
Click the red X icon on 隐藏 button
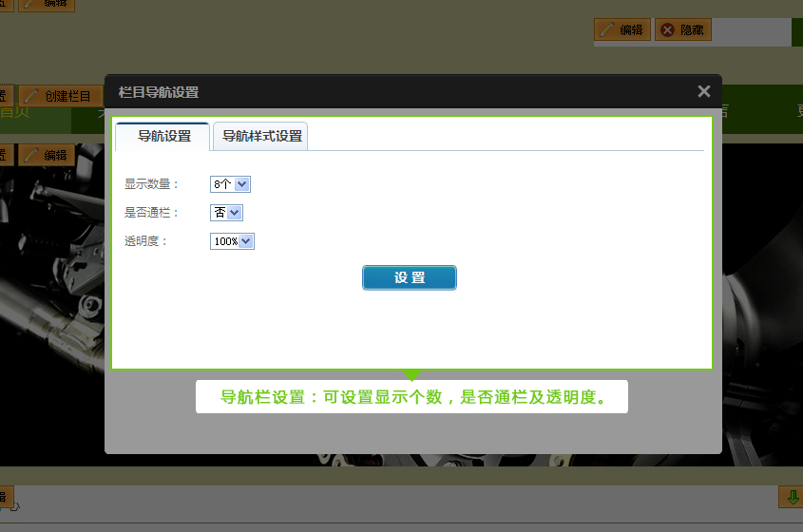click(x=667, y=30)
